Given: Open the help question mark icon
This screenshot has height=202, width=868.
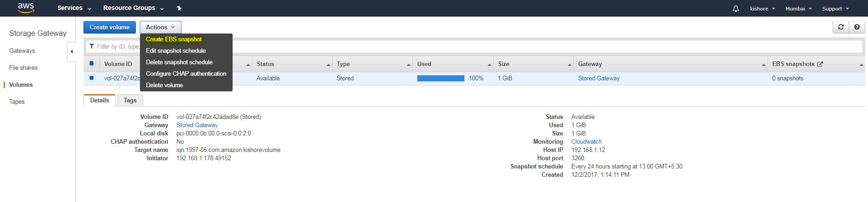Looking at the screenshot, I should click(857, 27).
